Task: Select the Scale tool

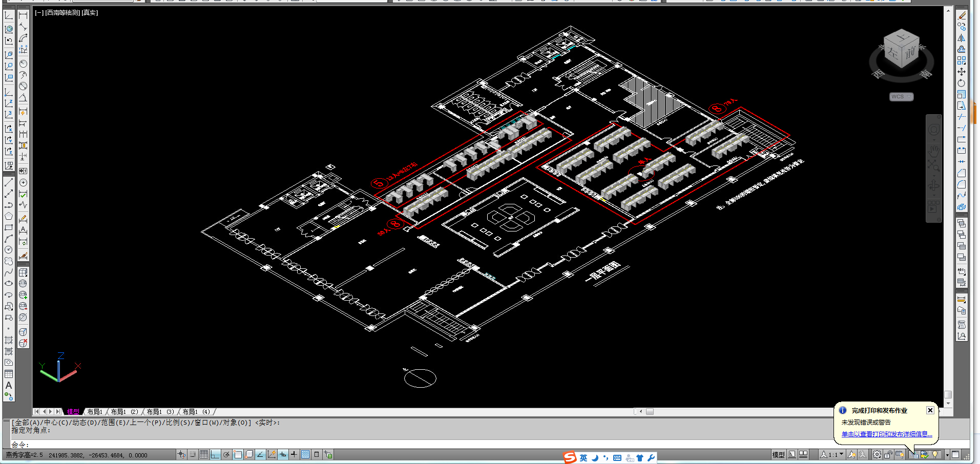Action: pos(962,94)
